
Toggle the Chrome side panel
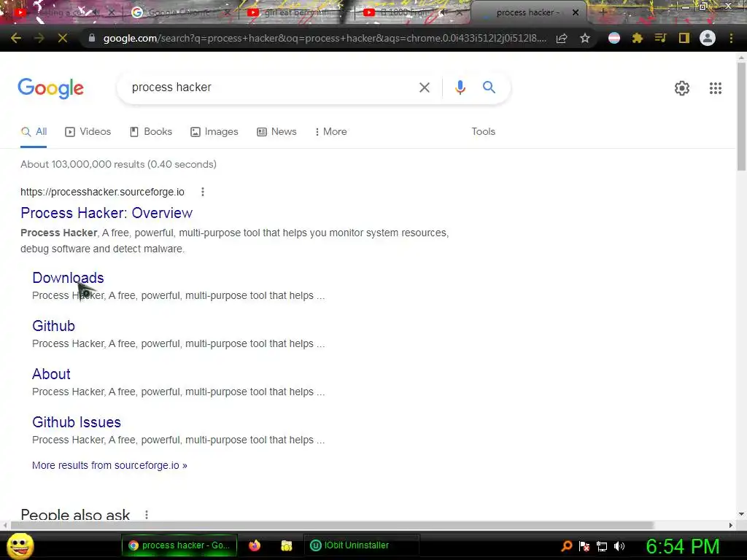(x=684, y=38)
